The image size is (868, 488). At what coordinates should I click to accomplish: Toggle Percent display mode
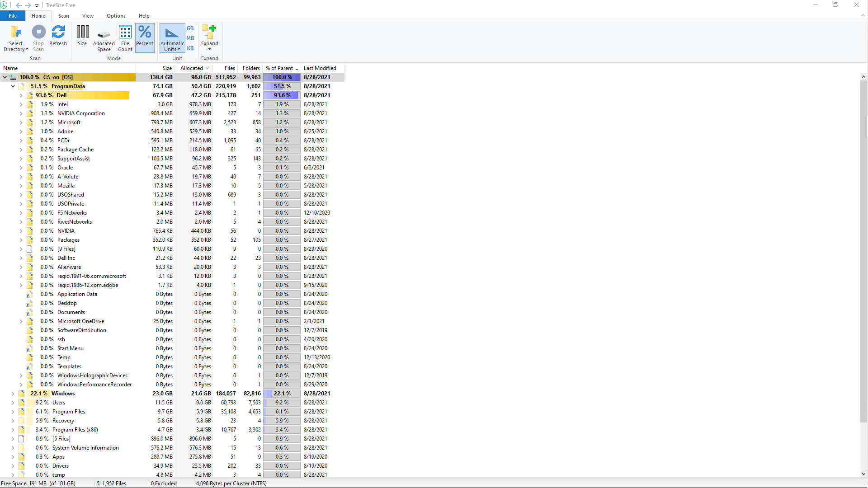145,38
